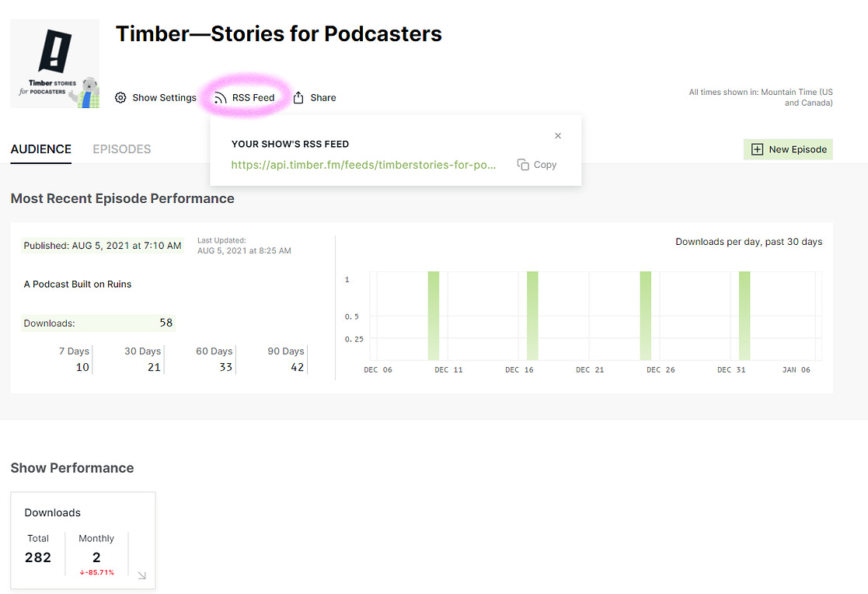
Task: Open the api.timber.fm feed link
Action: tap(363, 165)
